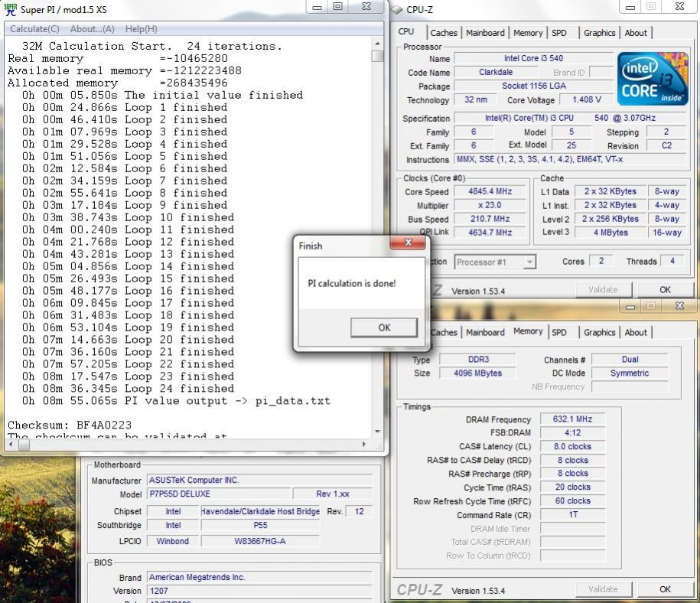The image size is (700, 603).
Task: Click the QPI Link value 4634.7 MHz
Action: (490, 233)
